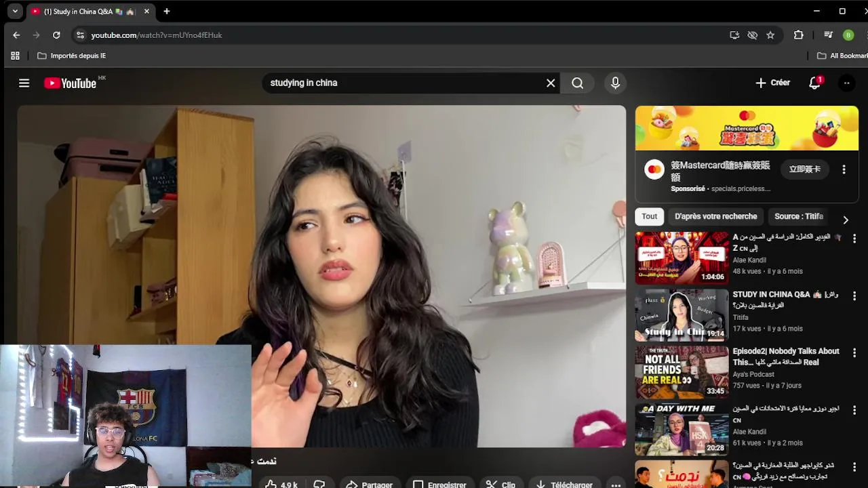Open more actions ellipsis next to Télécharger

[x=616, y=485]
